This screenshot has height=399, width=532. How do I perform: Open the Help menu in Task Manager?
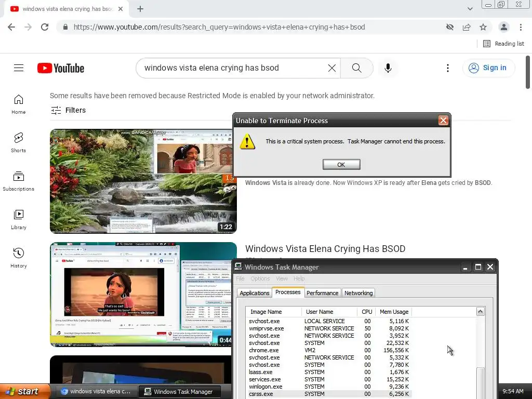click(299, 278)
